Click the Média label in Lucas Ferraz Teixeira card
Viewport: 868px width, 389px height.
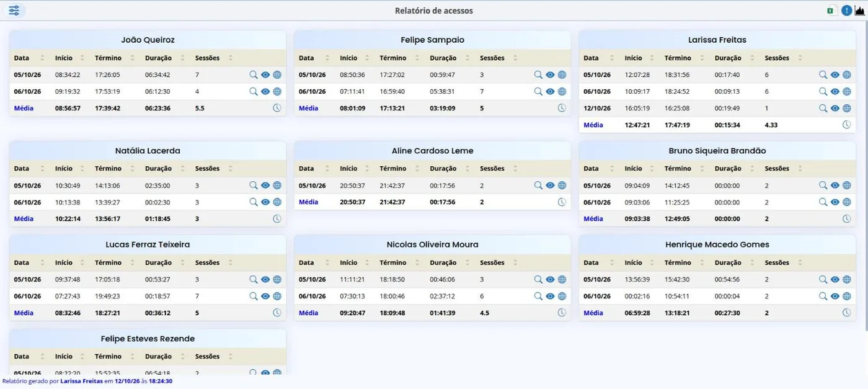pyautogui.click(x=24, y=313)
